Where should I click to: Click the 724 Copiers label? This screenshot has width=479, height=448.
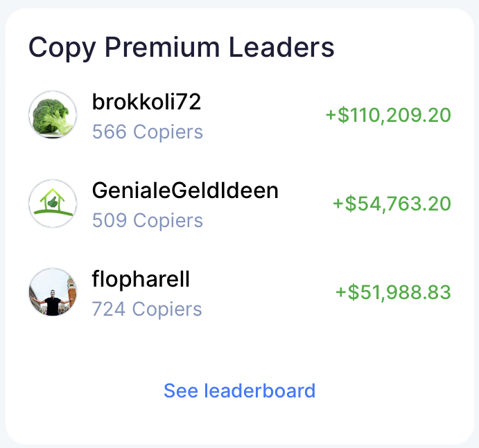tap(147, 309)
